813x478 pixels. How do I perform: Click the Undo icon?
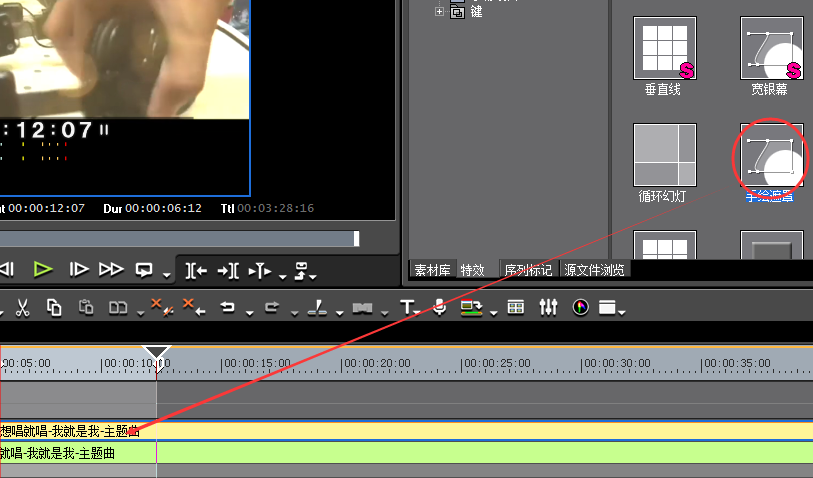pos(227,307)
